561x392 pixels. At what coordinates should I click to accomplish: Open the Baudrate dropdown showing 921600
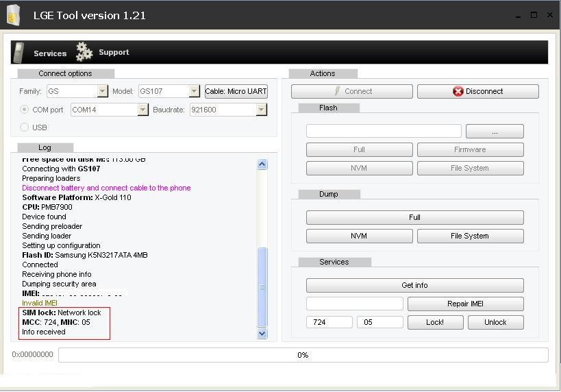262,110
